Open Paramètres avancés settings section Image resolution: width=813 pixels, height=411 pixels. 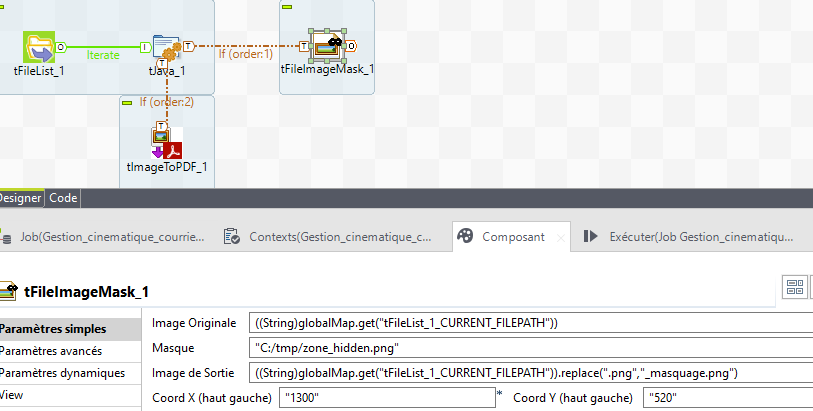pos(62,351)
